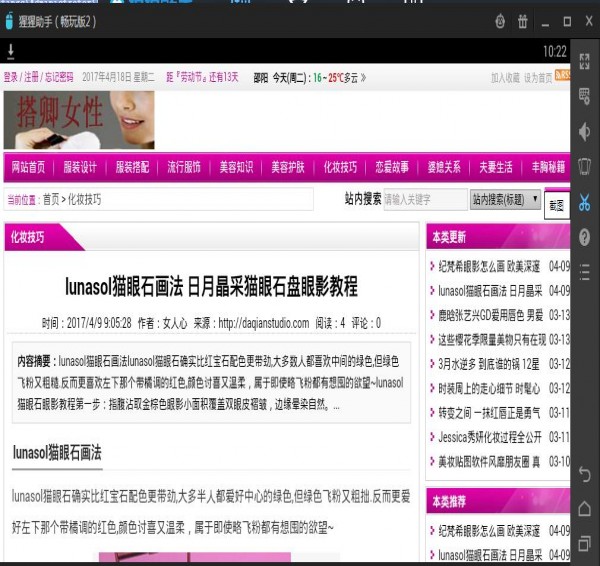Open the 流行服饰 navigation item

(x=184, y=167)
